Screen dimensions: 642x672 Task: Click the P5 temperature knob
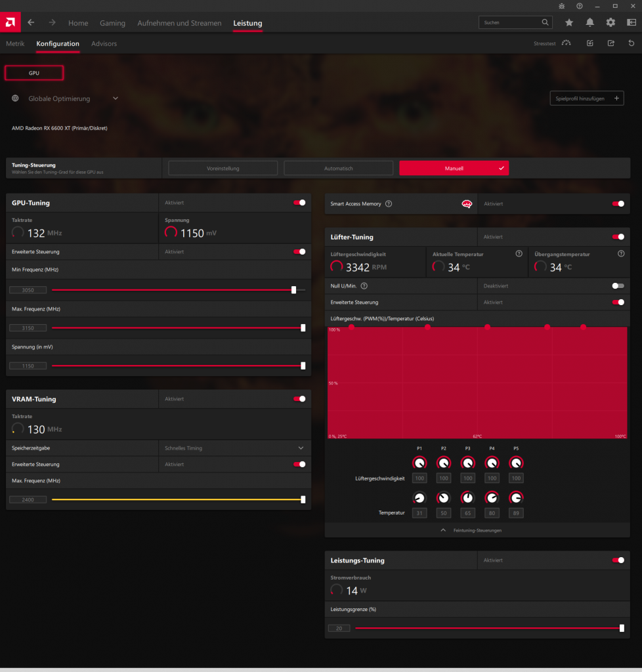pyautogui.click(x=516, y=497)
